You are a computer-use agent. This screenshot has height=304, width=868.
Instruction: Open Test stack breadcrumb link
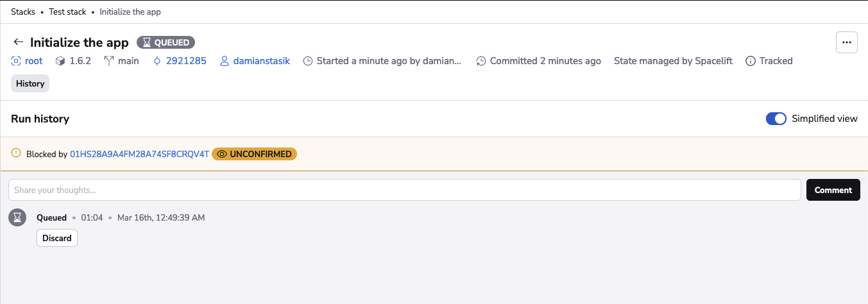[x=67, y=12]
